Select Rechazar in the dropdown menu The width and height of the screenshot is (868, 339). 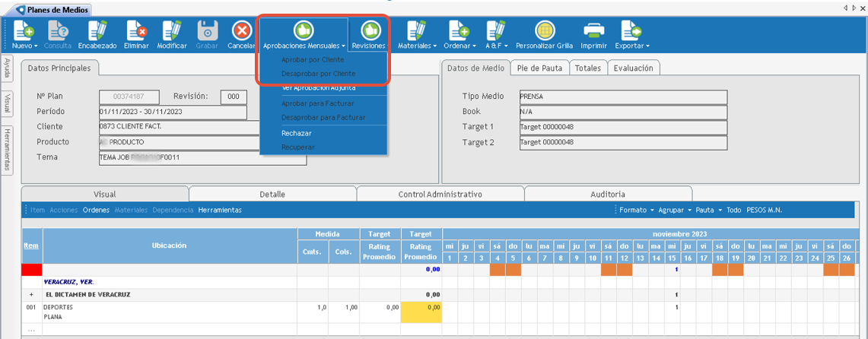pos(296,133)
